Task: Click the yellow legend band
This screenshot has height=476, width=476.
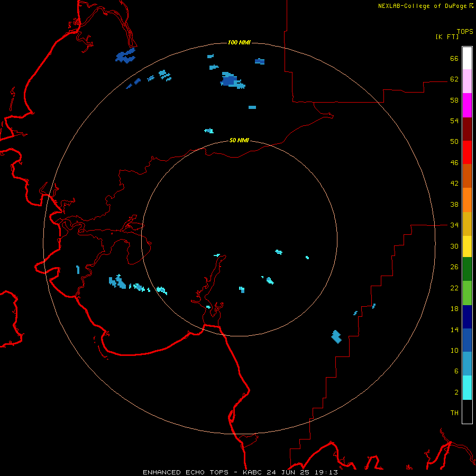Action: (467, 246)
